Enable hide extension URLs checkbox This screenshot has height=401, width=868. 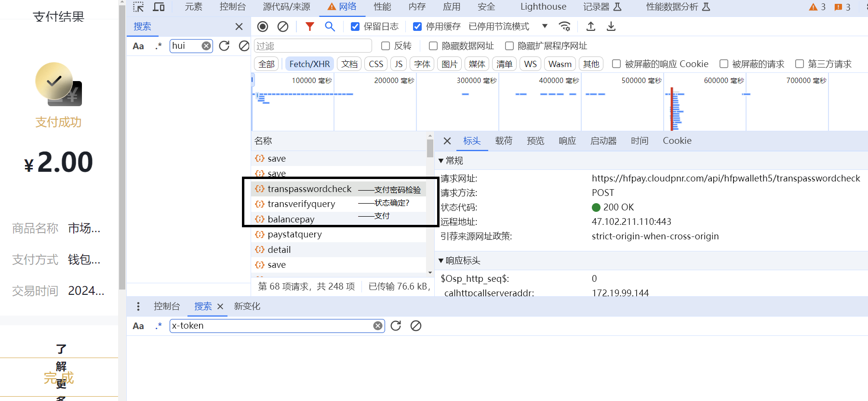[x=509, y=46]
